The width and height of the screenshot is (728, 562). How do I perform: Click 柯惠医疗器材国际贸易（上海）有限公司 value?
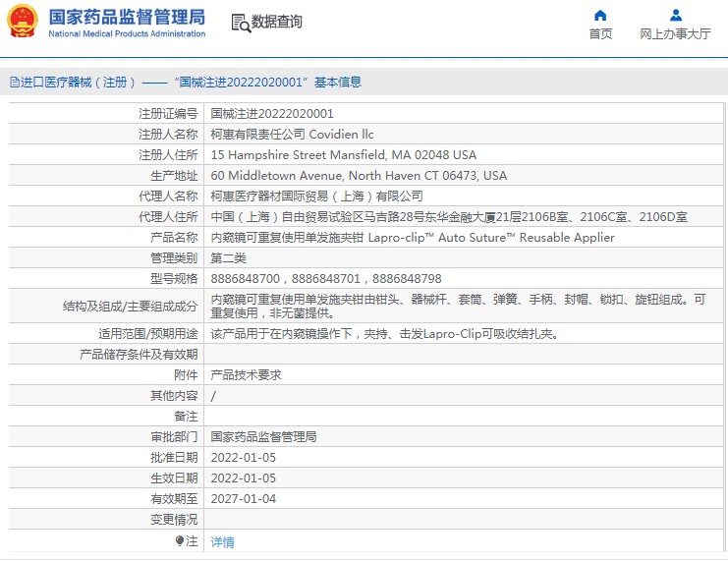pyautogui.click(x=316, y=196)
